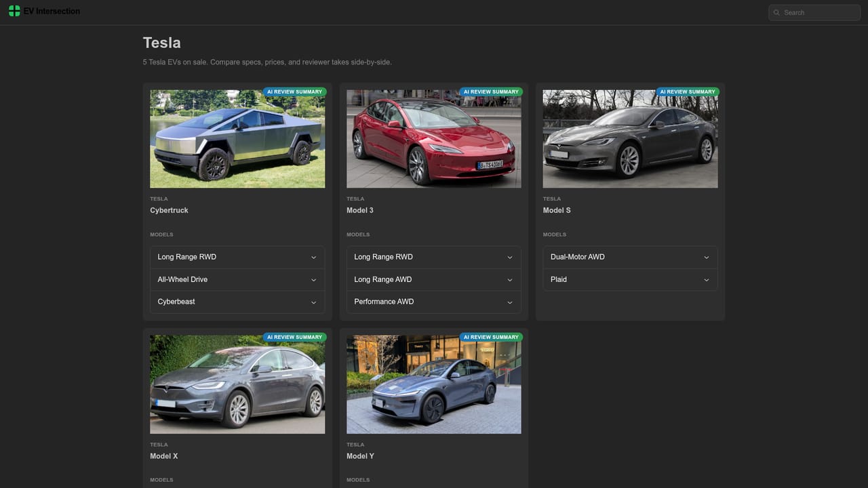Viewport: 868px width, 488px height.
Task: Expand Model 3 Long Range RWD row
Action: 434,258
